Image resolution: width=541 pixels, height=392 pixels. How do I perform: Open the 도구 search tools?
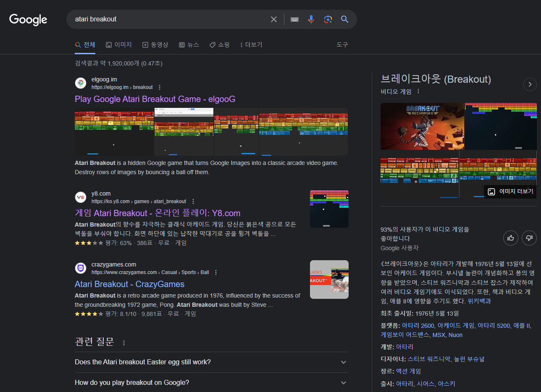coord(342,44)
